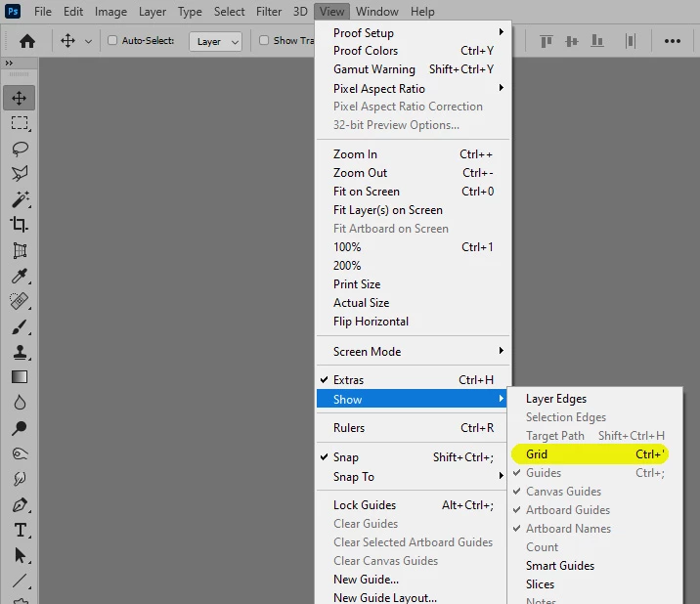700x604 pixels.
Task: Expand Pixel Aspect Ratio submenu
Action: (414, 88)
